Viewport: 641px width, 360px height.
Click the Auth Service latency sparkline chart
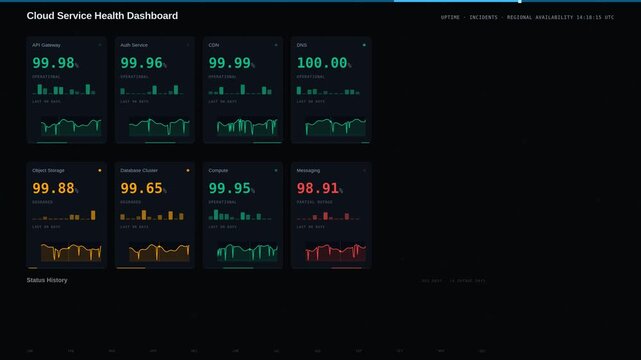coord(159,127)
